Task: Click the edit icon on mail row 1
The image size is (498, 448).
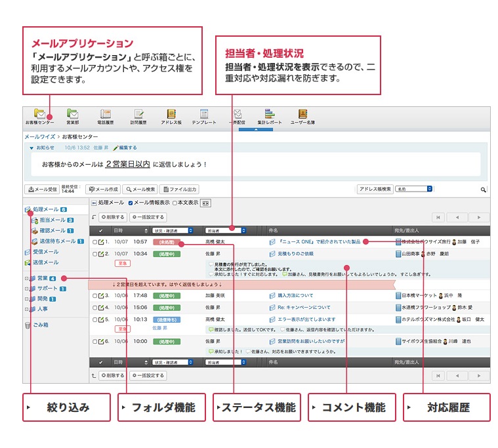Action: (101, 242)
